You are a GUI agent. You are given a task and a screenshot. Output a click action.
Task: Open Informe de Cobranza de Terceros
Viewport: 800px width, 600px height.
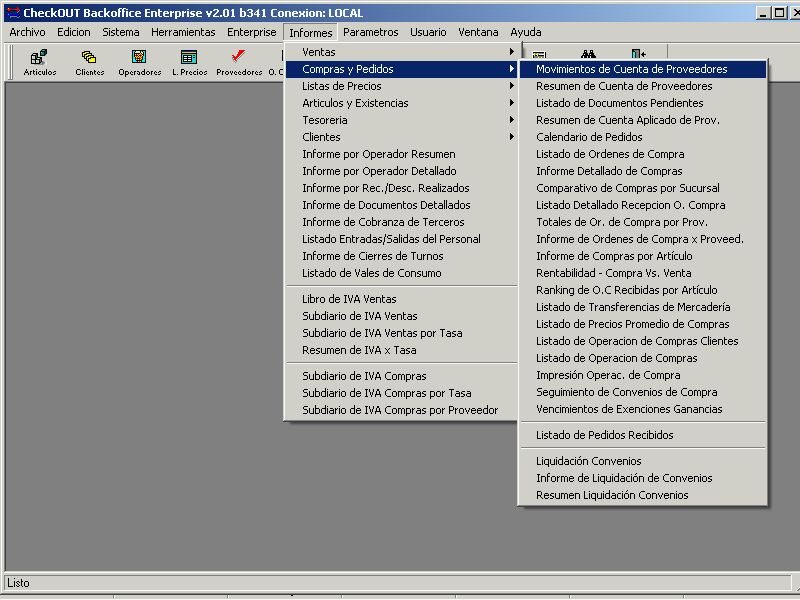point(402,222)
